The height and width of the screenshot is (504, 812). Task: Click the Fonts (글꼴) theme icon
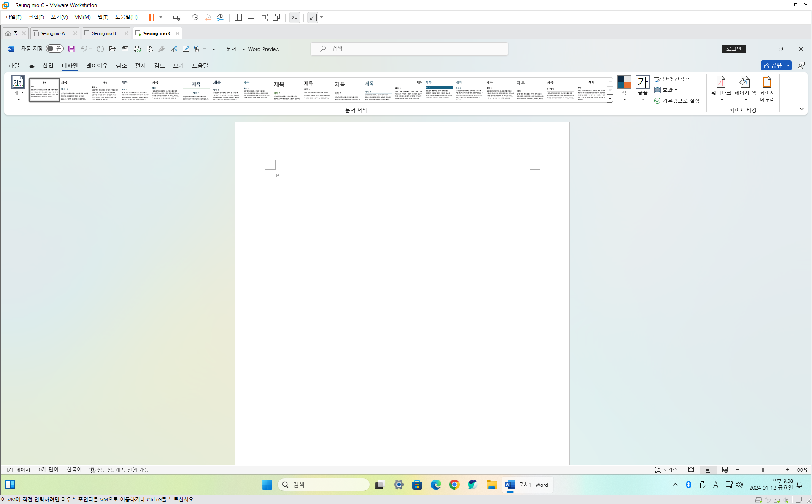click(642, 88)
